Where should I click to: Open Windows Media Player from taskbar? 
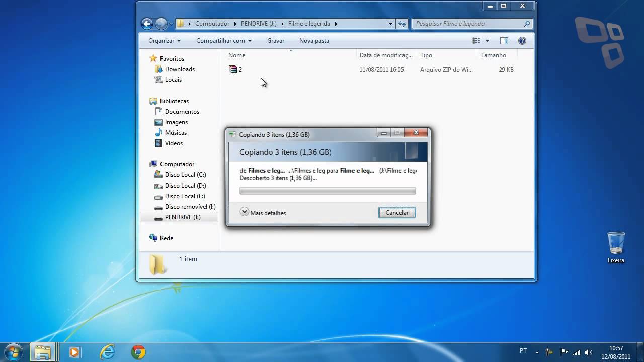[x=74, y=352]
